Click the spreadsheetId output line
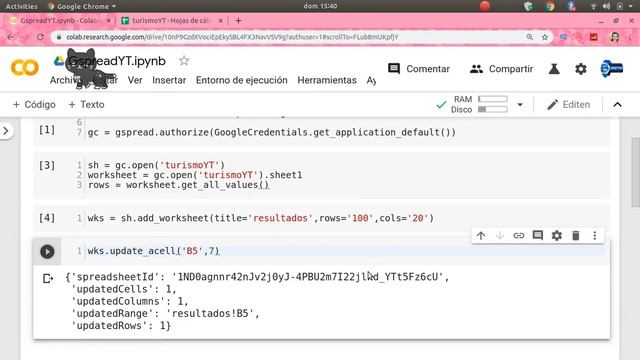The width and height of the screenshot is (640, 360). tap(257, 277)
